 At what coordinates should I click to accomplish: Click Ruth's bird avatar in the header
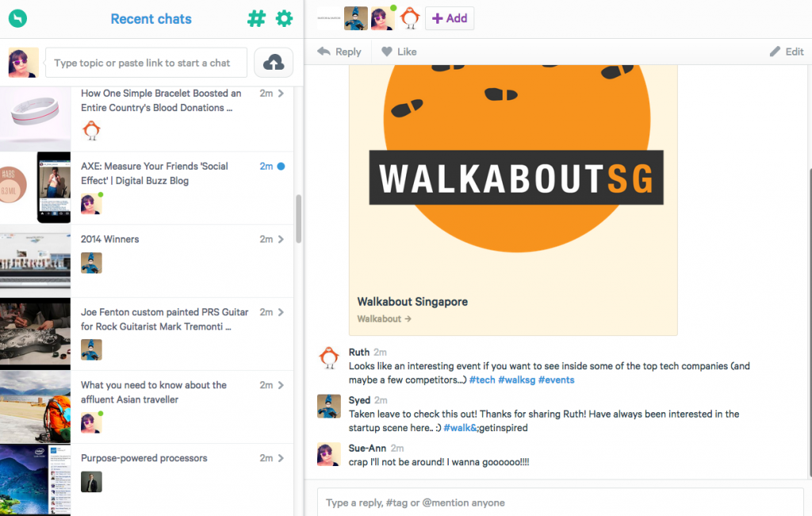[x=410, y=18]
